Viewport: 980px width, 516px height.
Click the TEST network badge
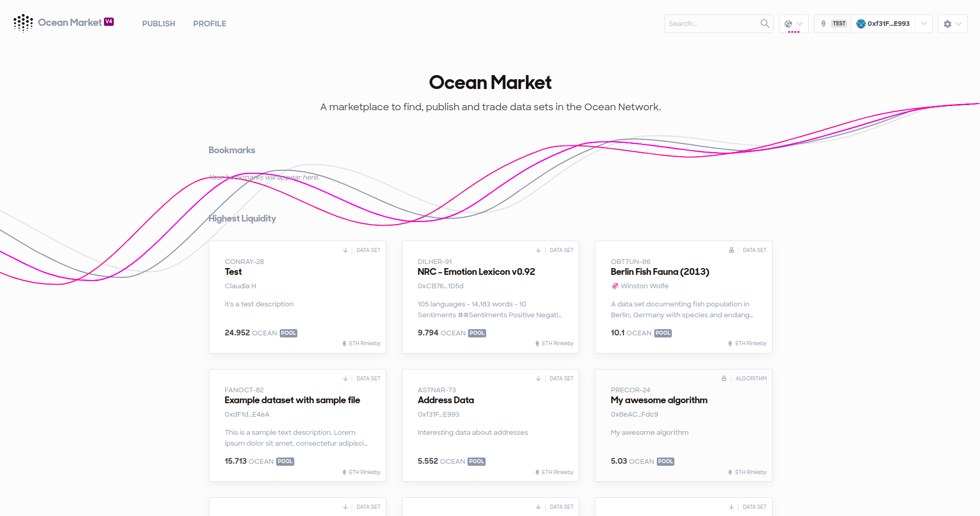[839, 24]
